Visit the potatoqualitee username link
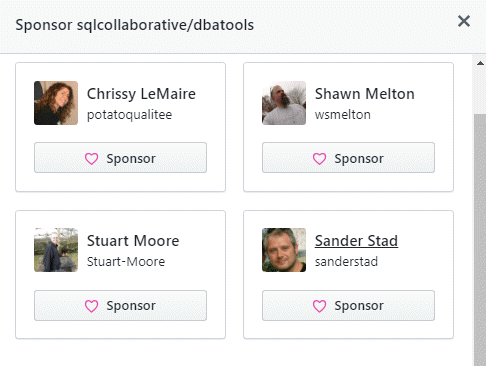The height and width of the screenshot is (366, 486). [129, 115]
